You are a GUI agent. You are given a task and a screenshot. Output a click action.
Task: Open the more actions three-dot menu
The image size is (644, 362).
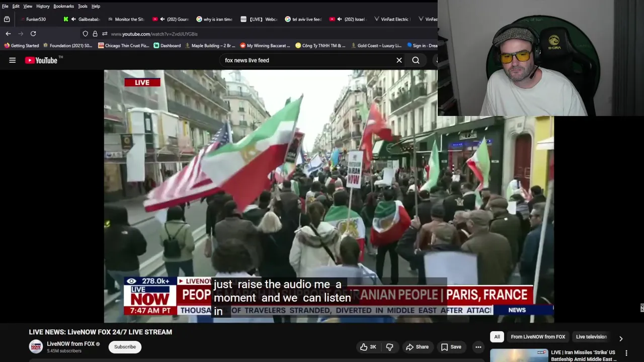click(478, 347)
